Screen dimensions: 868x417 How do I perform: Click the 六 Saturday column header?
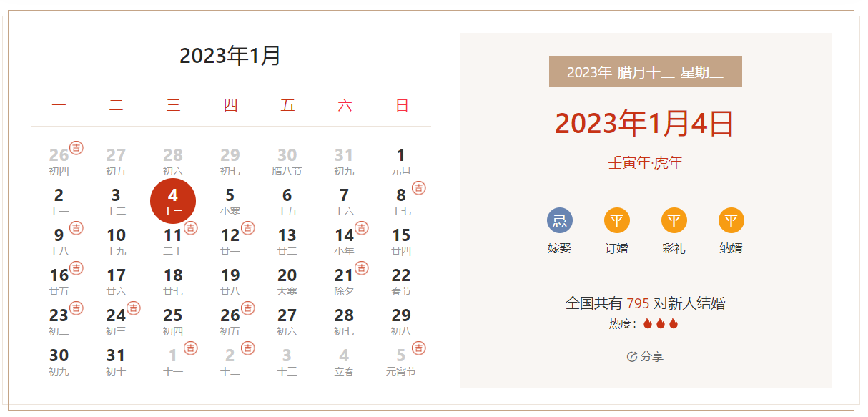tap(345, 106)
